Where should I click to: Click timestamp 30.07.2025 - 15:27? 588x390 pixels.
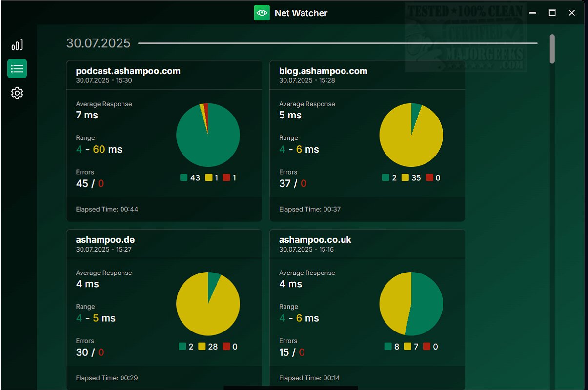point(104,249)
